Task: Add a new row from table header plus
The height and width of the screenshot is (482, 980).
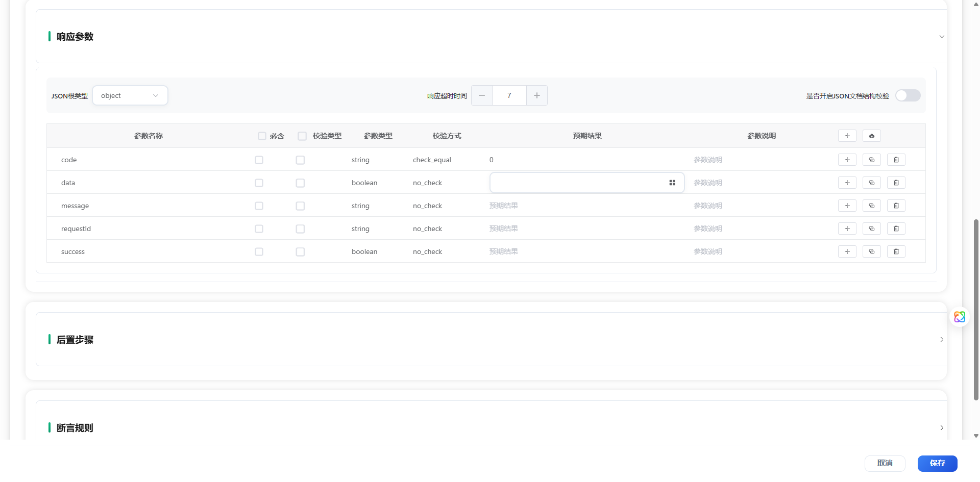Action: click(847, 136)
